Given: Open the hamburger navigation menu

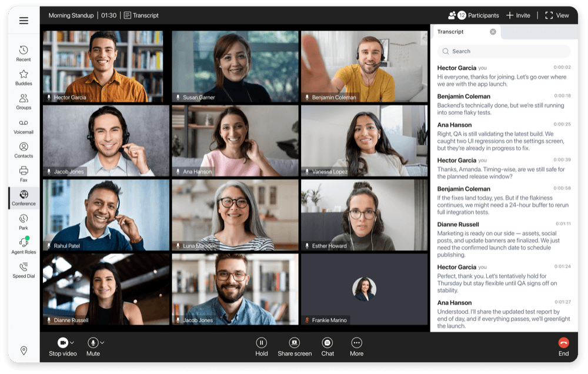Looking at the screenshot, I should pyautogui.click(x=24, y=21).
